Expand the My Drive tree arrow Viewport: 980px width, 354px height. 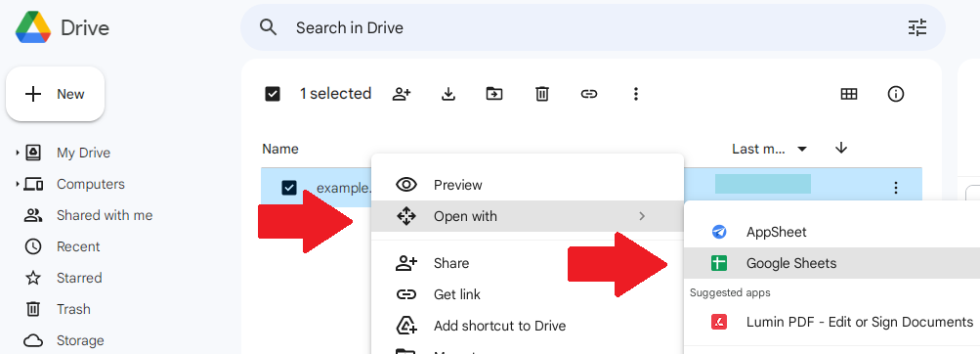click(18, 153)
